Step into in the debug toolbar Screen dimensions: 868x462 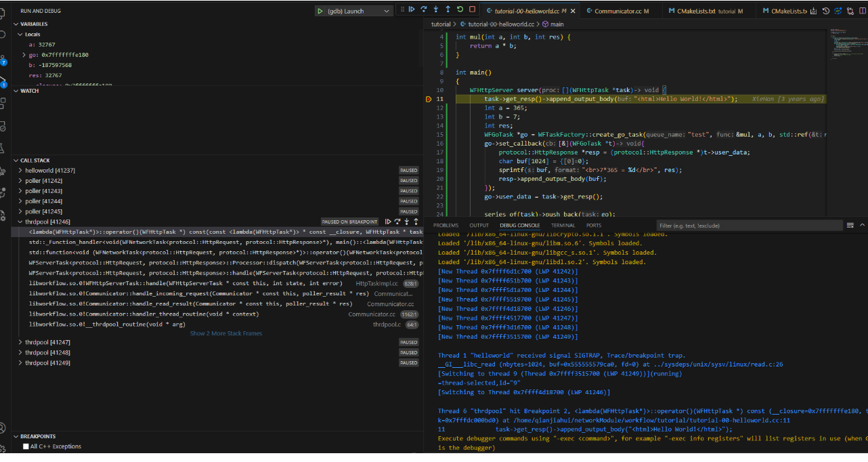pos(436,9)
